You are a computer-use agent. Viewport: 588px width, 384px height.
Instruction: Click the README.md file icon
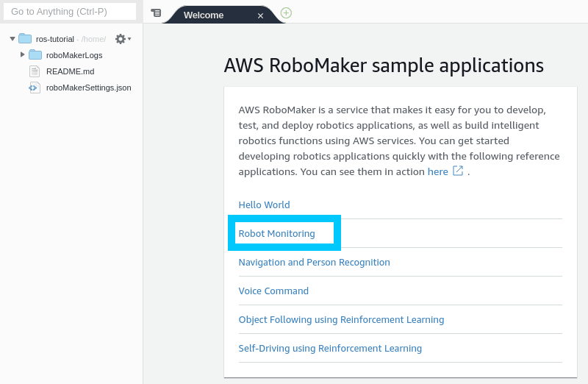coord(35,71)
